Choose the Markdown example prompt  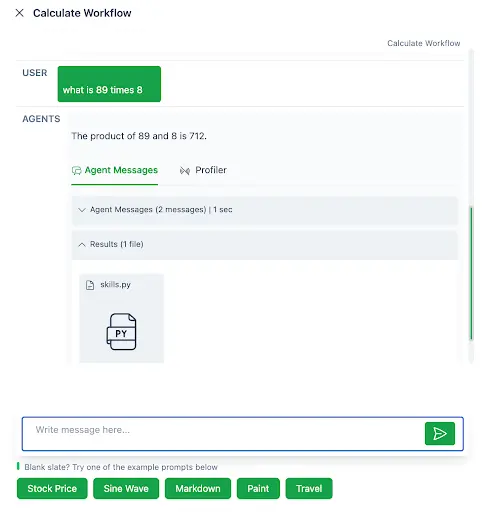(198, 489)
